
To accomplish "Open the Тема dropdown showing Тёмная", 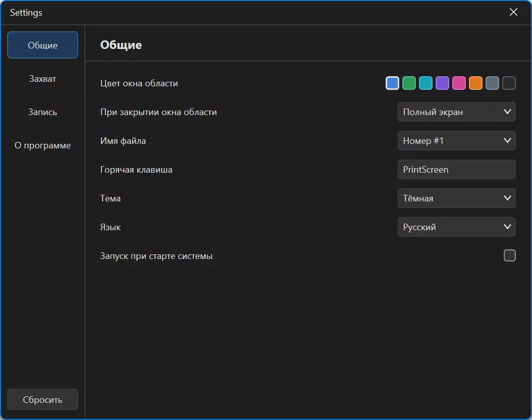I will [x=456, y=198].
